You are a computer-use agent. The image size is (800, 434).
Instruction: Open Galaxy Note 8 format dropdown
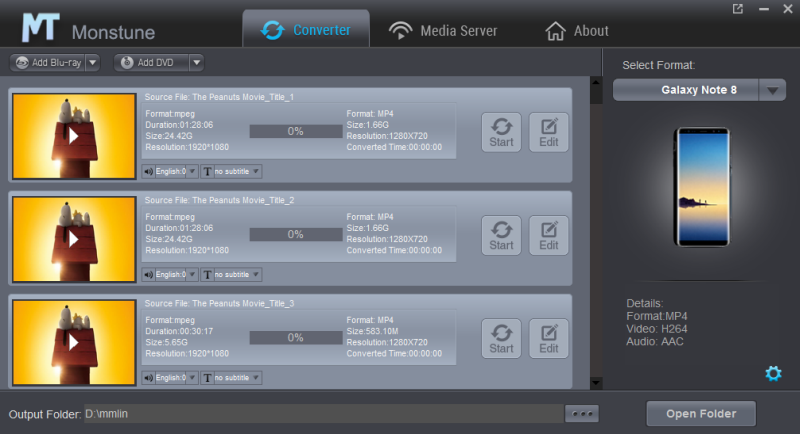(772, 90)
